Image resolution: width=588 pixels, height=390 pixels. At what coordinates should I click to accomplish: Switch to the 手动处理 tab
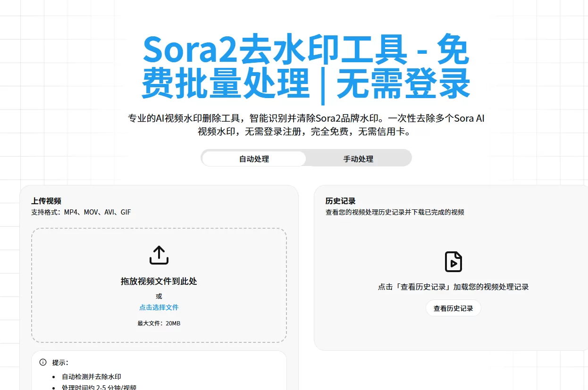pyautogui.click(x=359, y=158)
